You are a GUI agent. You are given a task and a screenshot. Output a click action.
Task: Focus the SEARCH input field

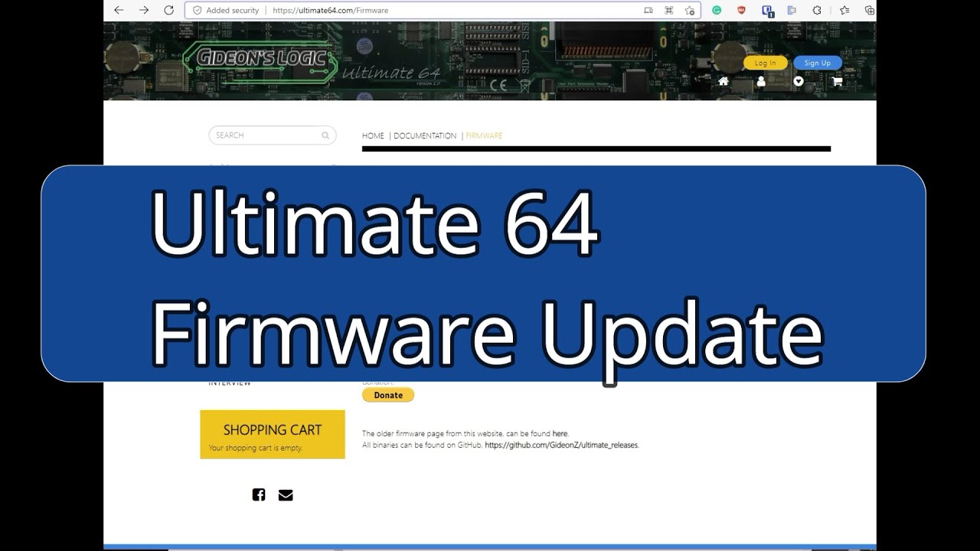pos(272,135)
